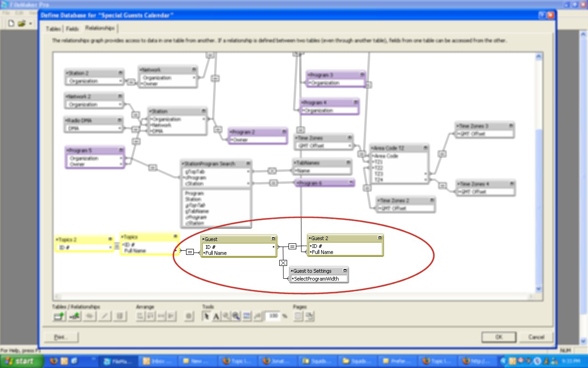Collapse the Guest to Settings table
The height and width of the screenshot is (368, 588).
coord(345,271)
